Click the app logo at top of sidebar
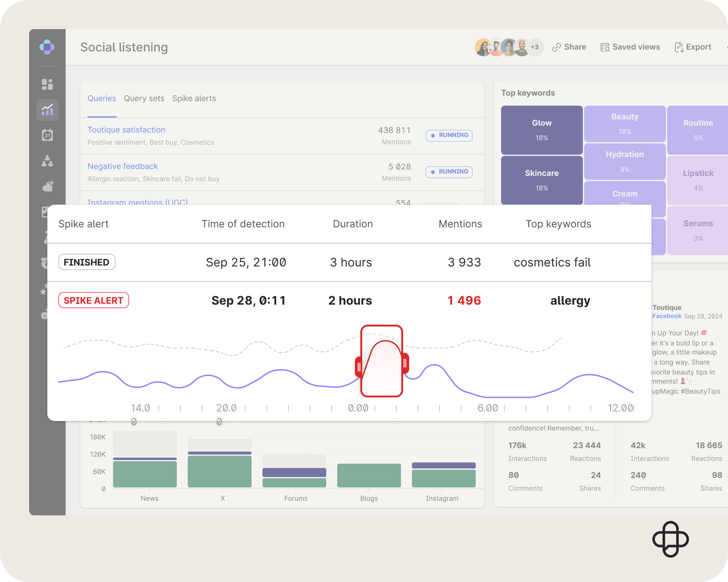The height and width of the screenshot is (582, 728). (47, 47)
